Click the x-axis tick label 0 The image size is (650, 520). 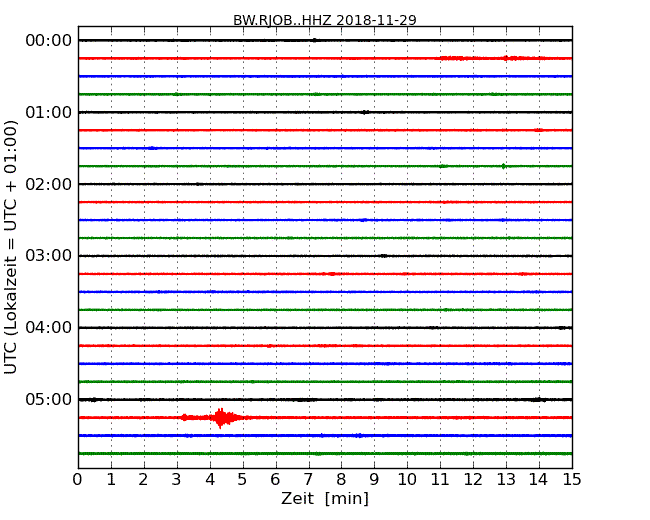(x=78, y=479)
